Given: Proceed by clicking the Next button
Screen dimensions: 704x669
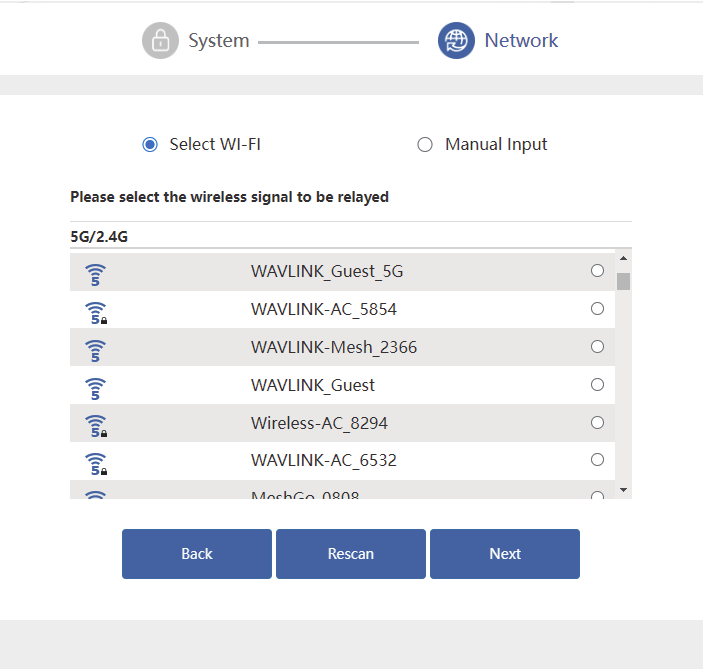Looking at the screenshot, I should [x=505, y=554].
